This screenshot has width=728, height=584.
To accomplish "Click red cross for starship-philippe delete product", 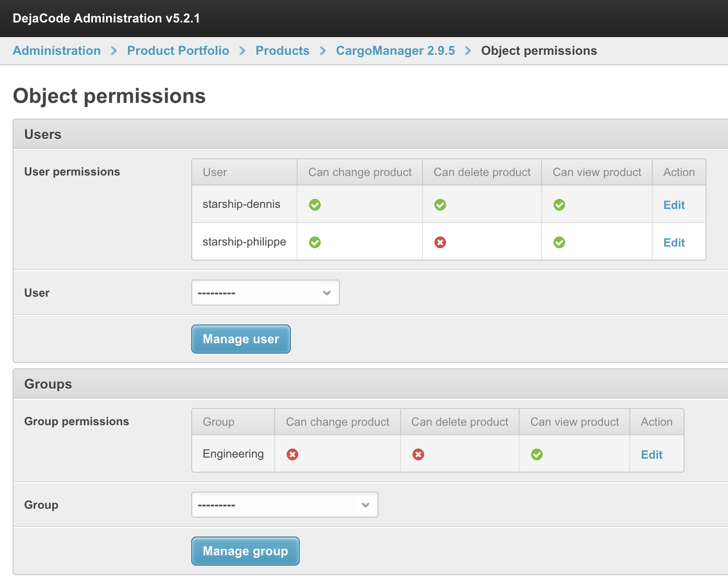I will point(440,242).
